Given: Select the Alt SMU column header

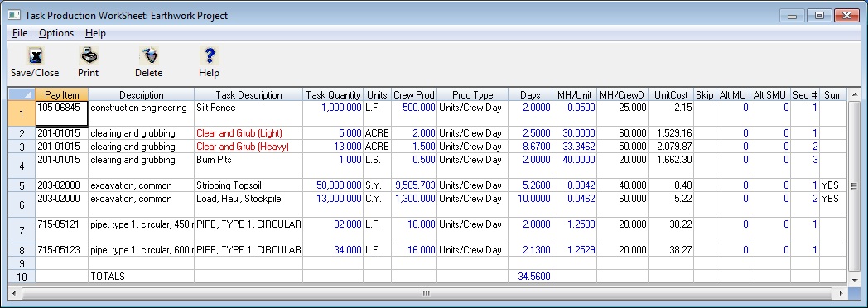Looking at the screenshot, I should coord(770,95).
